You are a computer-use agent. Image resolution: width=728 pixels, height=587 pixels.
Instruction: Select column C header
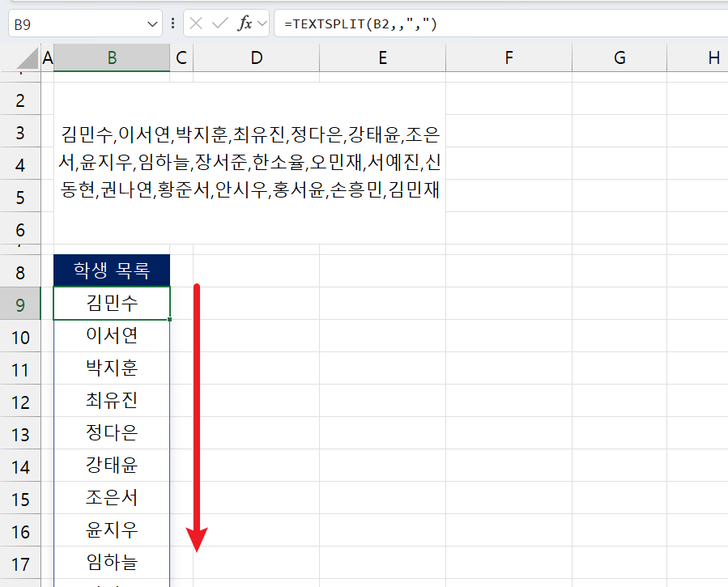point(181,58)
